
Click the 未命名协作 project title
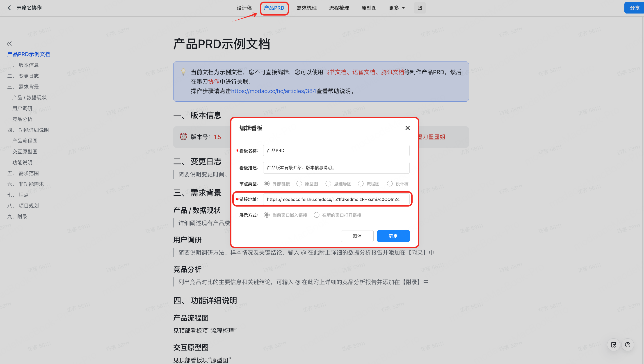coord(29,8)
